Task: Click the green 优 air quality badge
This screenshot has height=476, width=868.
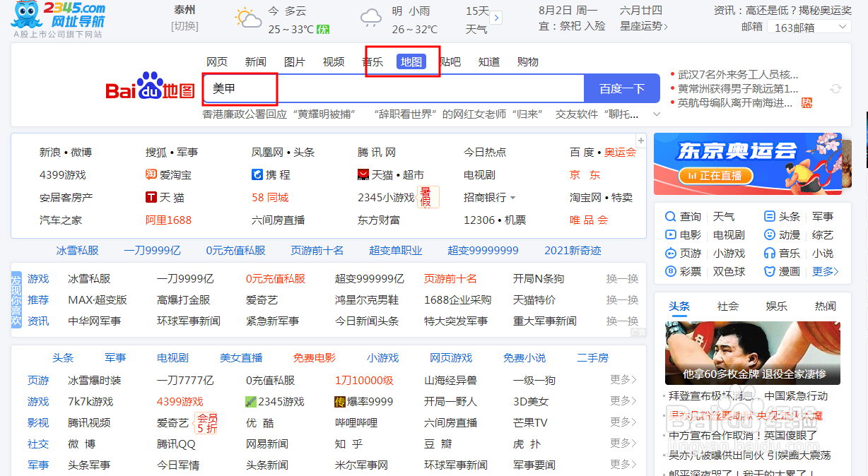Action: tap(323, 30)
